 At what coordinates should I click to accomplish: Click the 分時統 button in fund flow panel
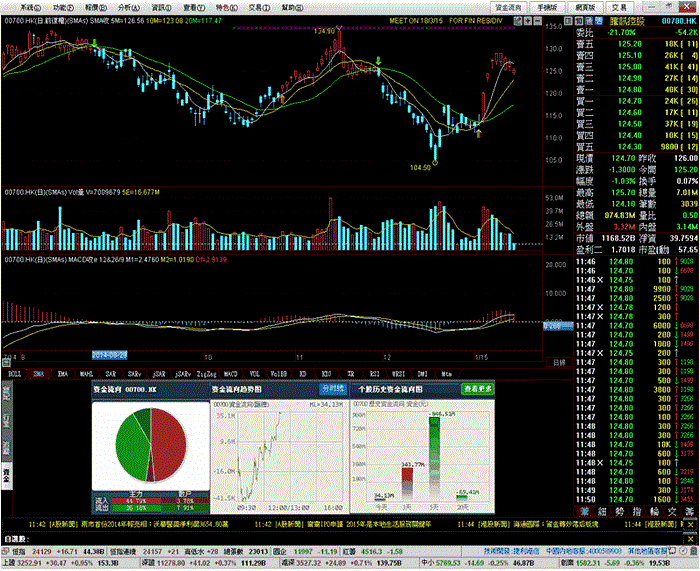point(333,389)
